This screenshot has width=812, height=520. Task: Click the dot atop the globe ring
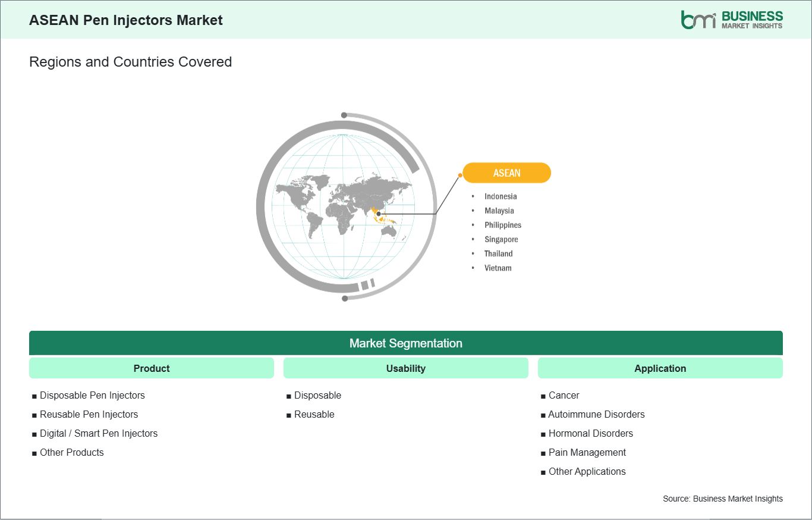point(344,115)
